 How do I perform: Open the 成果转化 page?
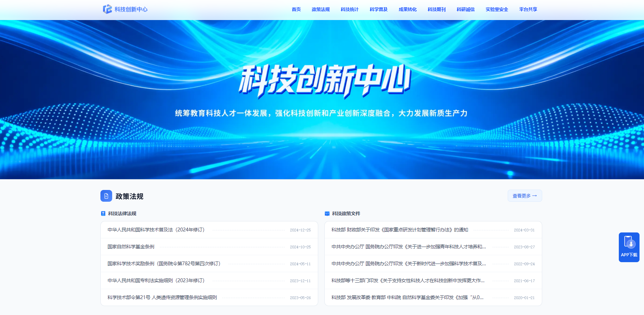pos(407,9)
